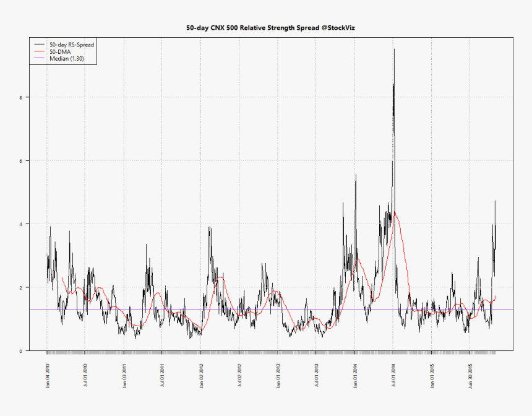Click the red line sample in the legend
Screen dimensions: 532x416
40,51
